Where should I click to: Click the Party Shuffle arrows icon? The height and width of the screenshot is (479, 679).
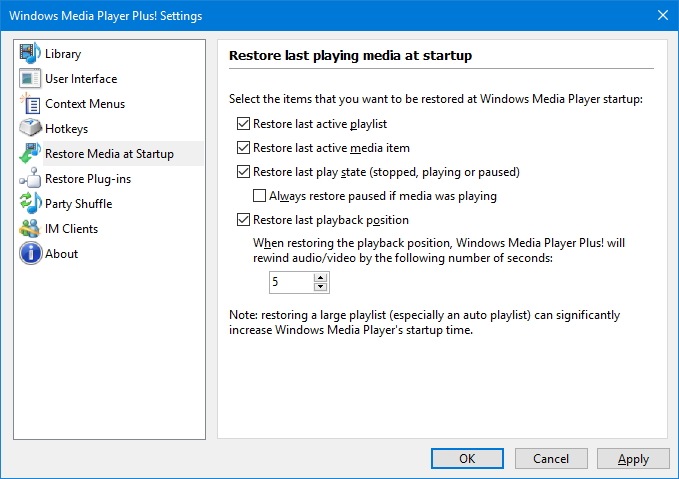tap(30, 203)
